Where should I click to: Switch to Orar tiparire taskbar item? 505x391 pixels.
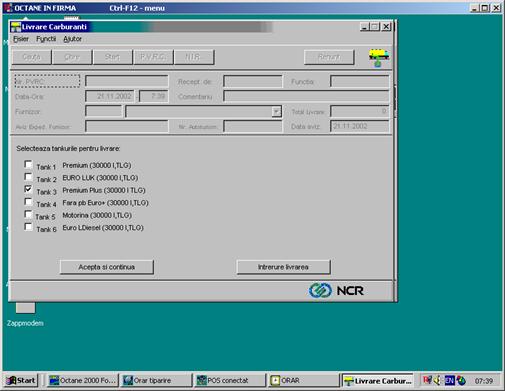pos(156,380)
